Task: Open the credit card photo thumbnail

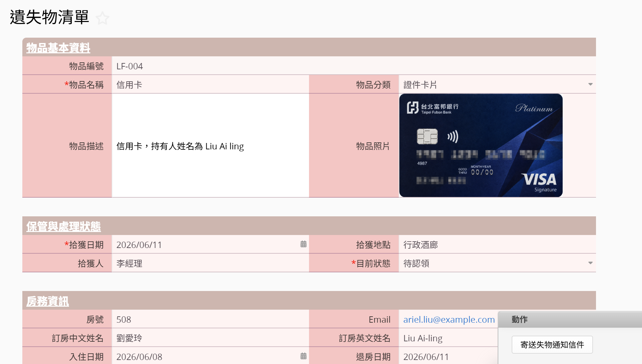Action: click(x=481, y=145)
